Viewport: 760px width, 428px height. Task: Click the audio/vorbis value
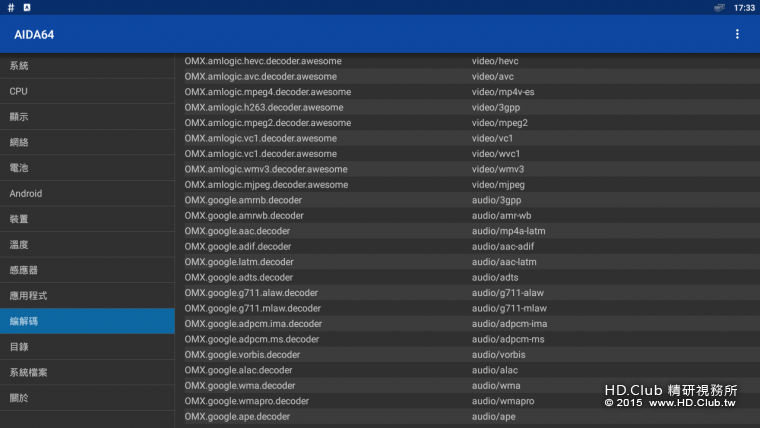(498, 355)
